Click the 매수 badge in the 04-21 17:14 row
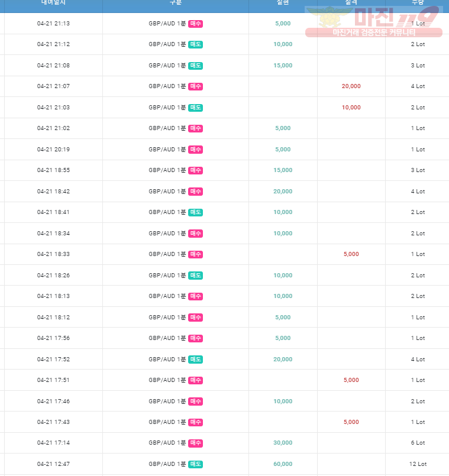449x476 pixels. (195, 443)
